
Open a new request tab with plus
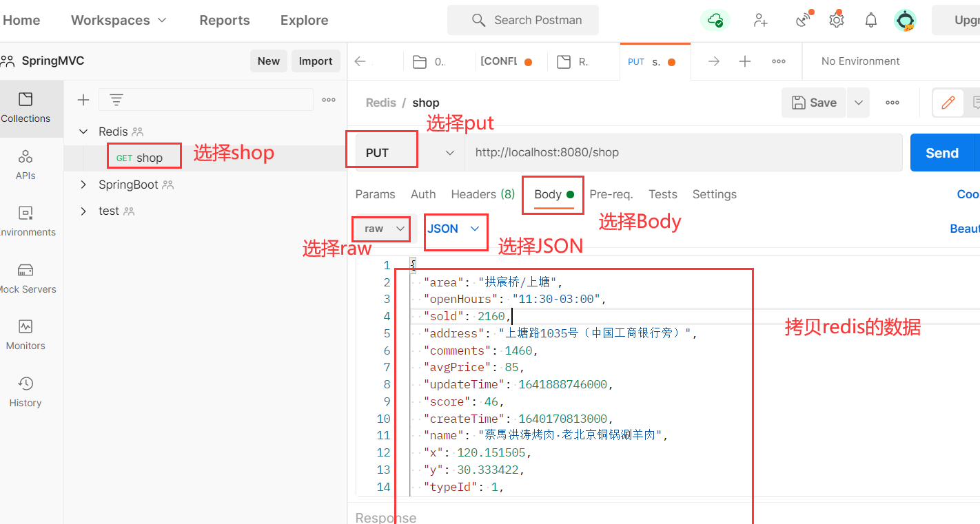[745, 61]
